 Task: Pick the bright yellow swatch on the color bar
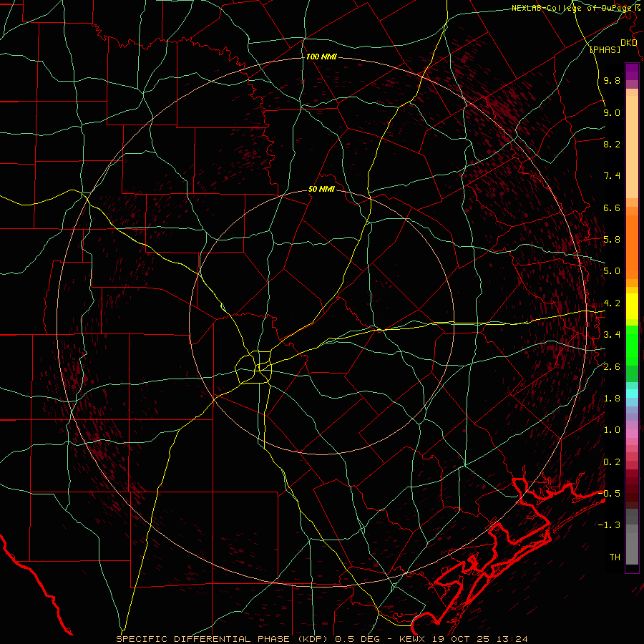click(632, 306)
